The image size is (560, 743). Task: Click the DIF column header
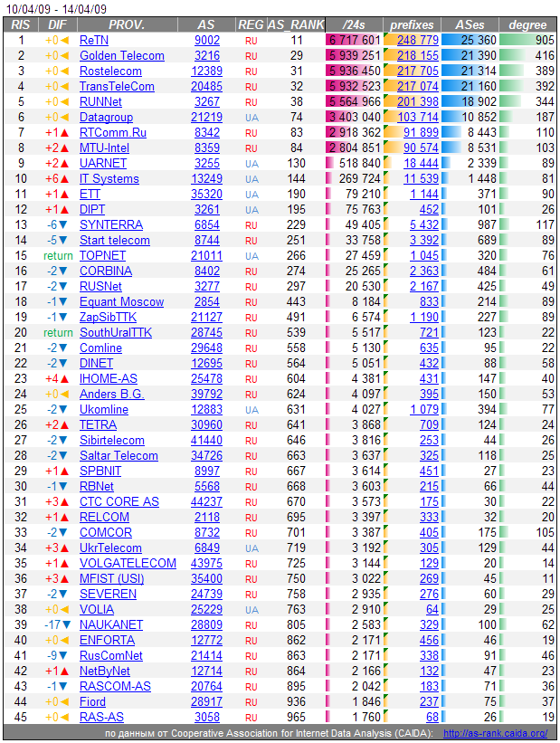[57, 24]
